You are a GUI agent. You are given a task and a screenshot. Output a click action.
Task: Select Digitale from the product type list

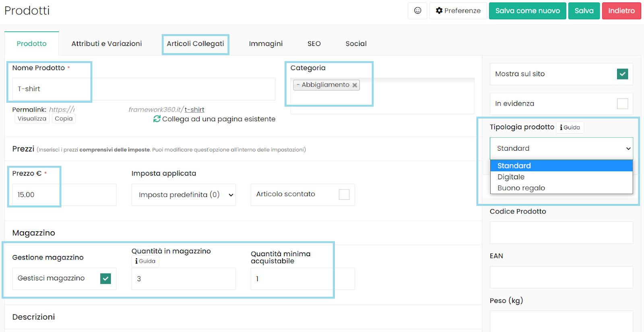pos(511,177)
